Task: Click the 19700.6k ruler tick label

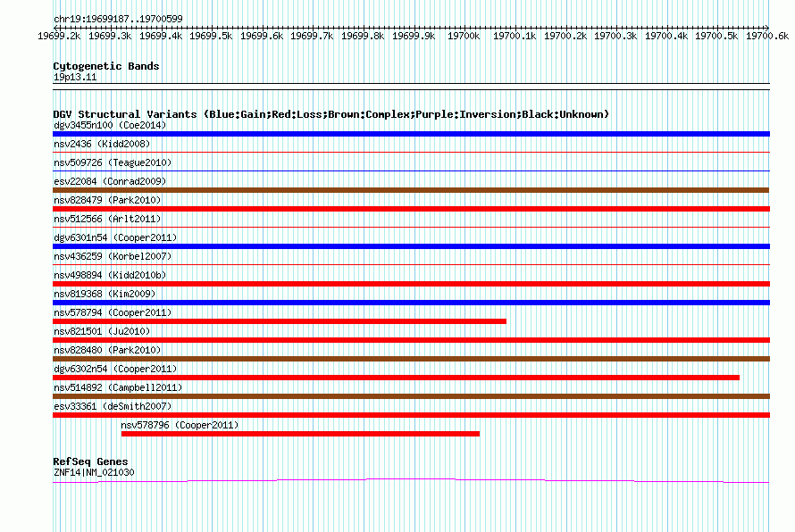Action: click(x=767, y=36)
